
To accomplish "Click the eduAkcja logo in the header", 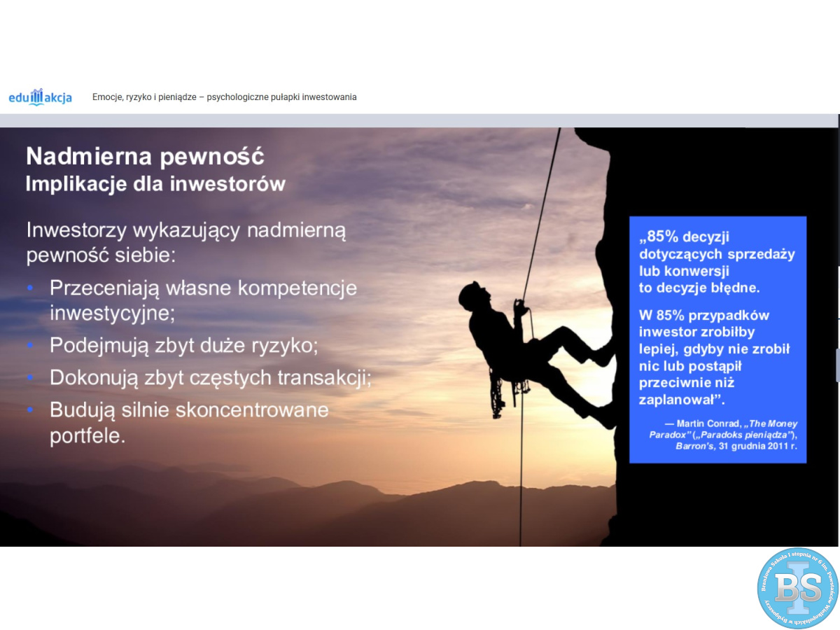I will (x=41, y=97).
